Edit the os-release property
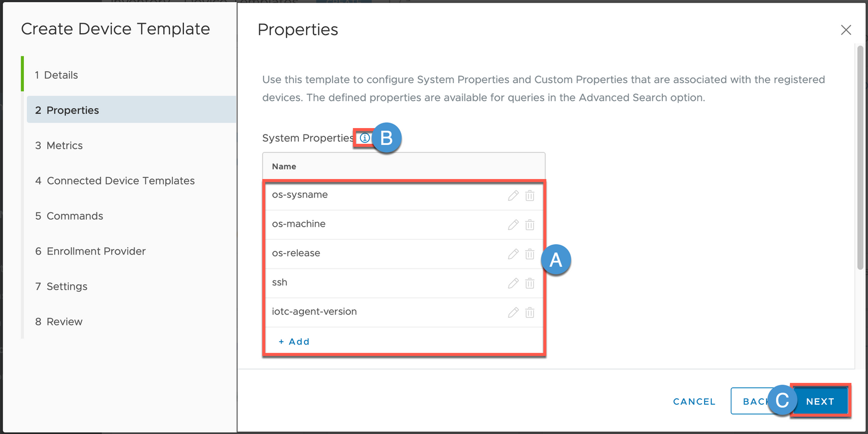The height and width of the screenshot is (434, 868). click(x=513, y=254)
